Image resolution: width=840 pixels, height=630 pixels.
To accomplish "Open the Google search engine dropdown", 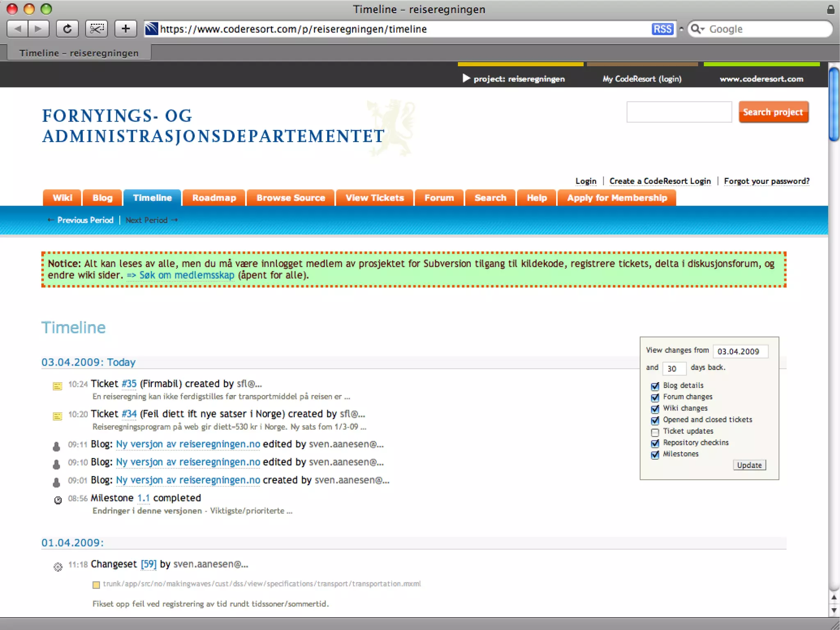I will pos(697,29).
